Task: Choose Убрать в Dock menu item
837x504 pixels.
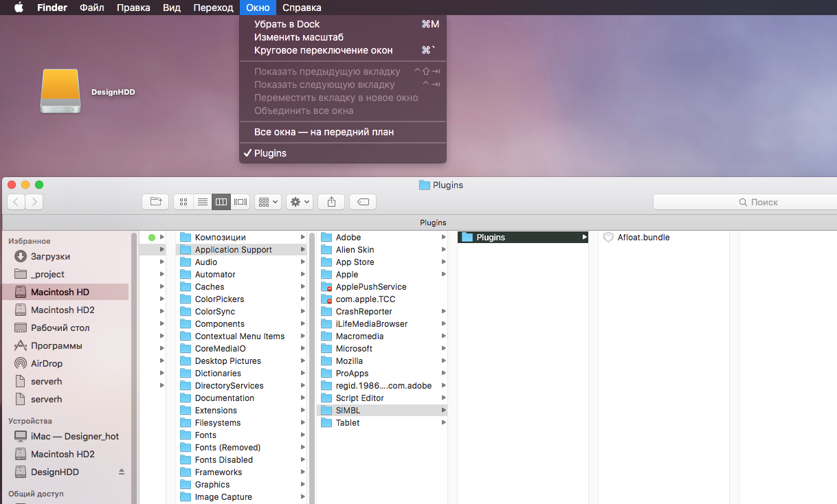Action: tap(343, 24)
